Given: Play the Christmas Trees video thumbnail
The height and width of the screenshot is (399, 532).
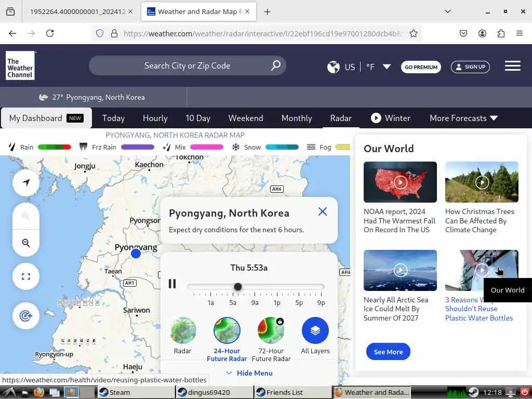Looking at the screenshot, I should [x=482, y=182].
